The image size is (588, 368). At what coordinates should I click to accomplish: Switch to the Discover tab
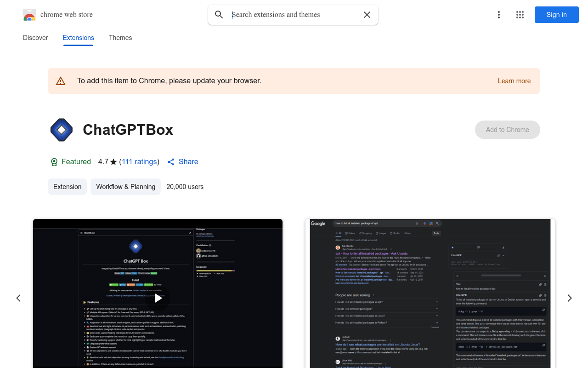tap(35, 38)
